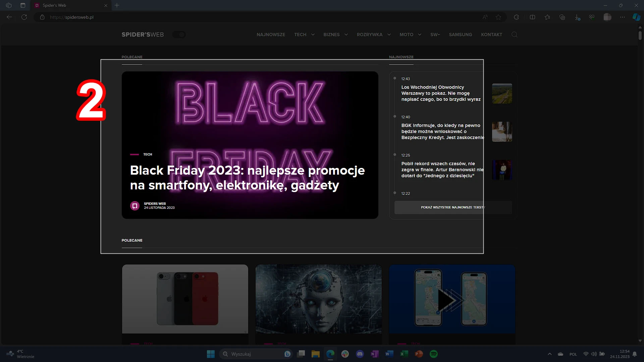This screenshot has height=362, width=644.
Task: Open the Browser essentials heart icon
Action: (592, 17)
